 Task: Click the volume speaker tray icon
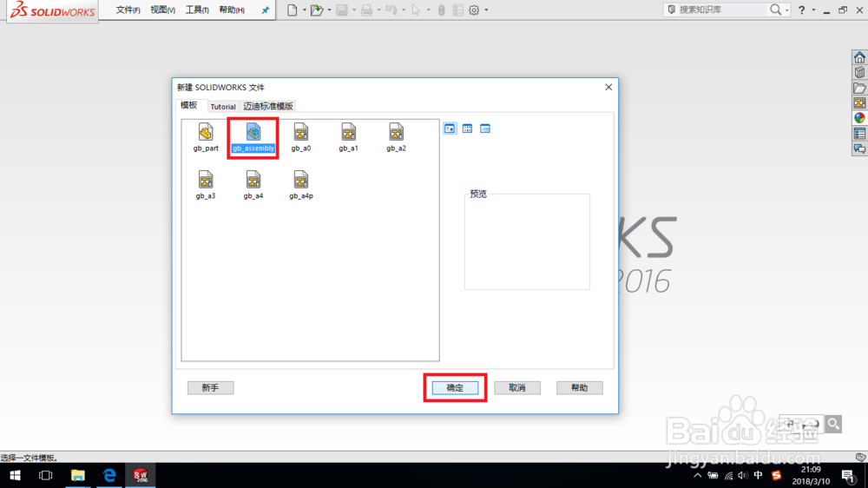743,475
